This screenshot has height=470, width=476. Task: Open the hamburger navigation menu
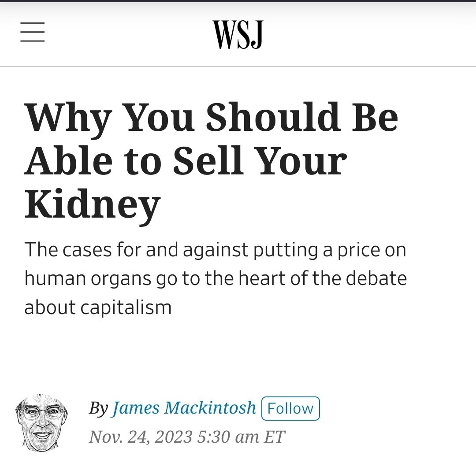click(32, 32)
